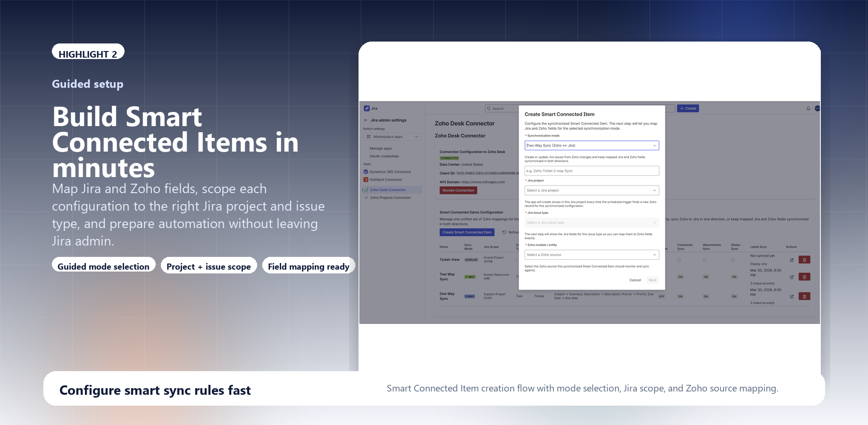The width and height of the screenshot is (868, 425).
Task: Edit the Two Way Sync configuration
Action: (792, 277)
